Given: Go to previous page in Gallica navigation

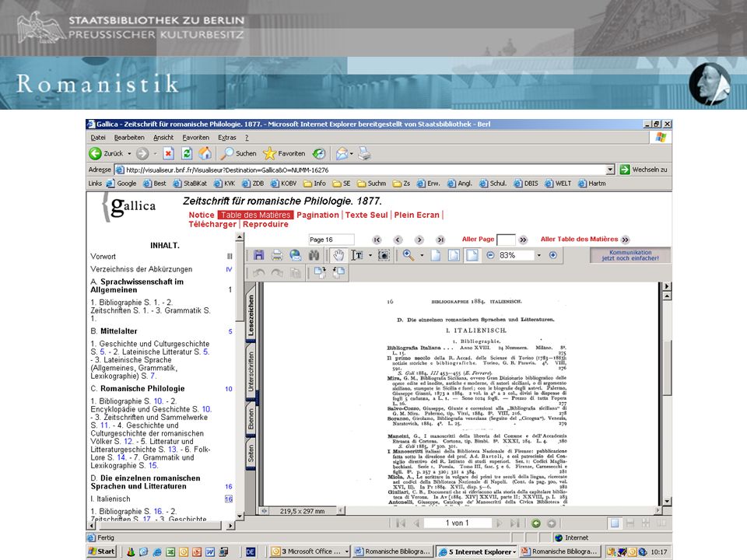Looking at the screenshot, I should coord(398,240).
